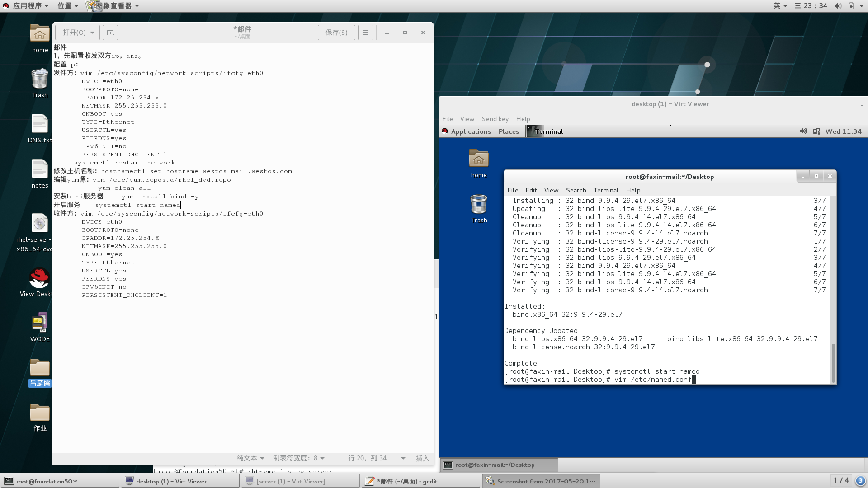Click 'Complete!' line in guest terminal
The width and height of the screenshot is (868, 488).
(522, 363)
